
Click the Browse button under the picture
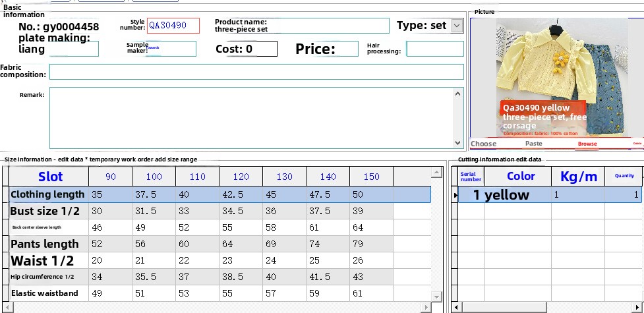coord(587,144)
